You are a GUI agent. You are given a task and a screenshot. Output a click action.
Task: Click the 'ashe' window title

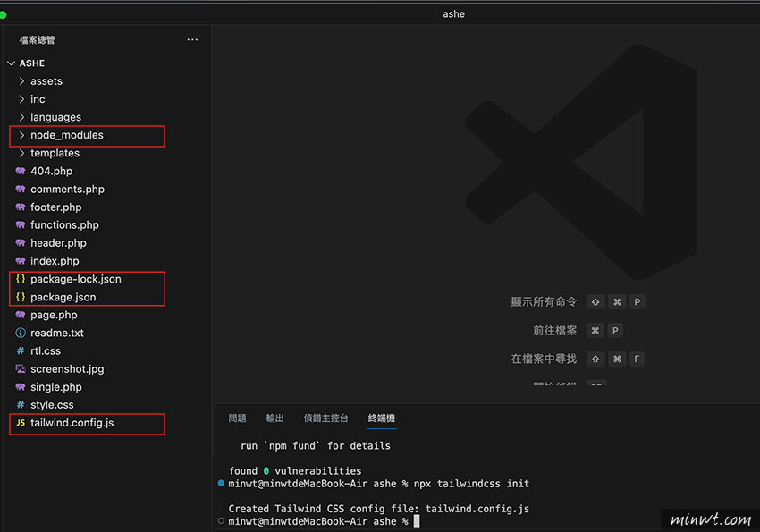click(453, 14)
